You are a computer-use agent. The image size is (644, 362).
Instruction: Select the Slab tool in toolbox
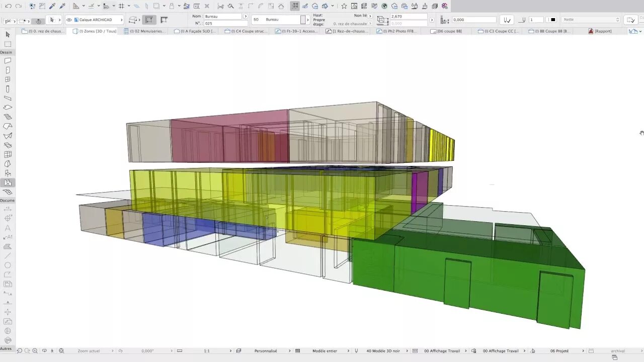tap(8, 108)
